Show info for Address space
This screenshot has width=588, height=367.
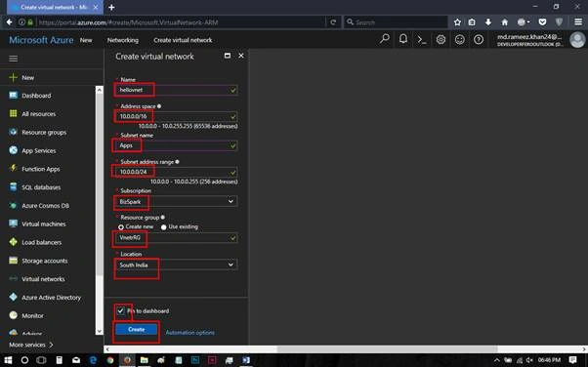(159, 106)
